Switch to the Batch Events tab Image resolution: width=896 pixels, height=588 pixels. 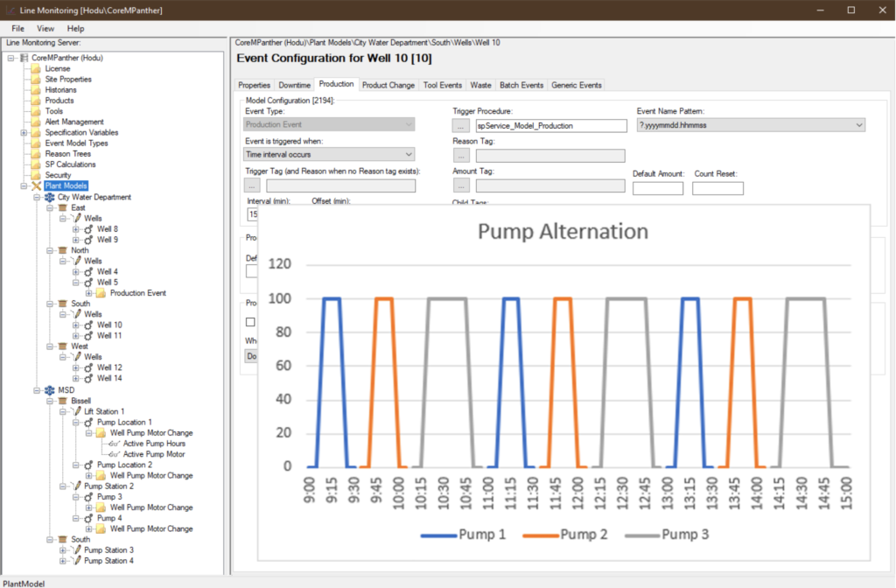pyautogui.click(x=521, y=85)
